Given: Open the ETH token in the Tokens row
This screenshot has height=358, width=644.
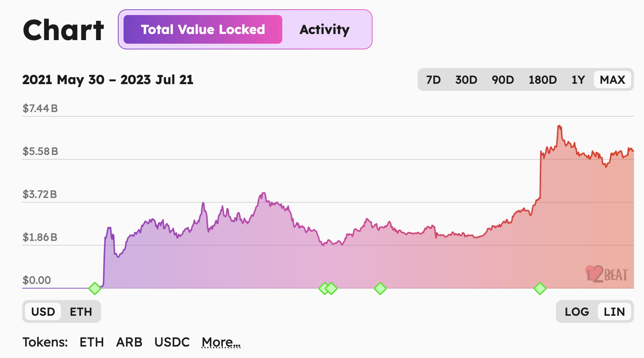Looking at the screenshot, I should 92,342.
